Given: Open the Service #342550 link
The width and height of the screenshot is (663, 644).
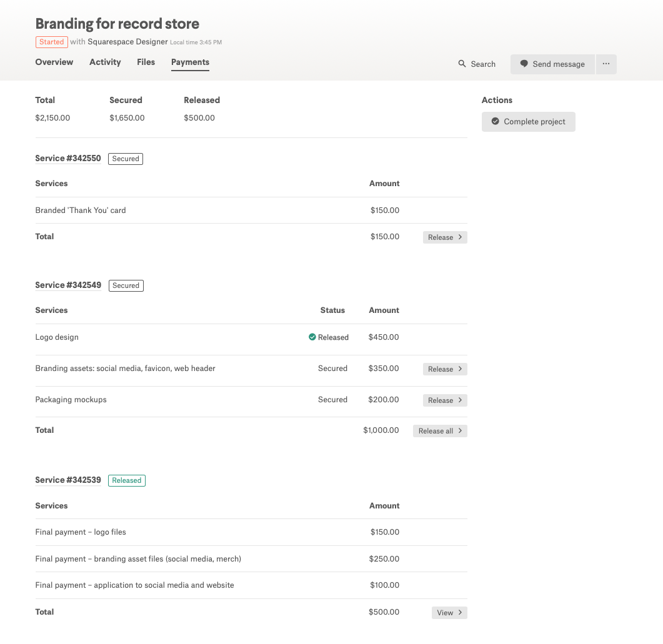Looking at the screenshot, I should click(68, 159).
